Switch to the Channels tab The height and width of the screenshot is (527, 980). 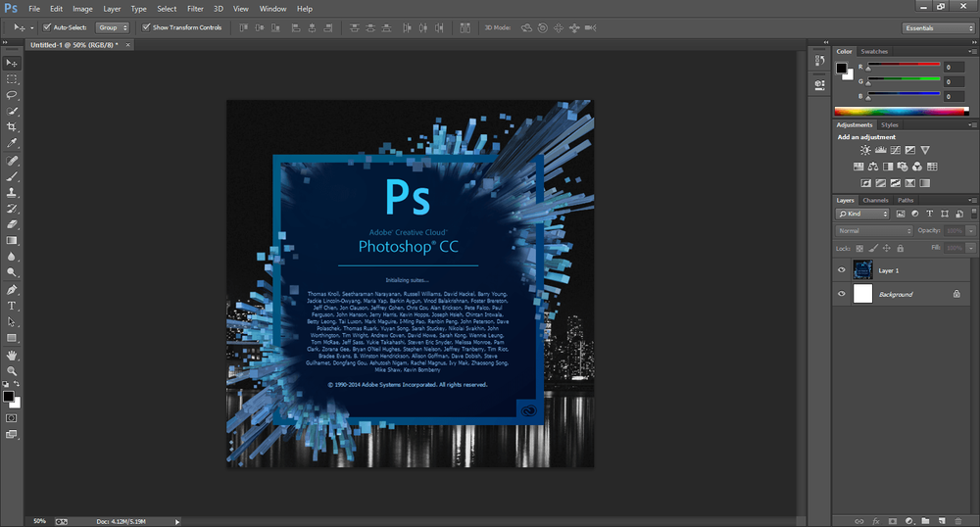click(875, 201)
